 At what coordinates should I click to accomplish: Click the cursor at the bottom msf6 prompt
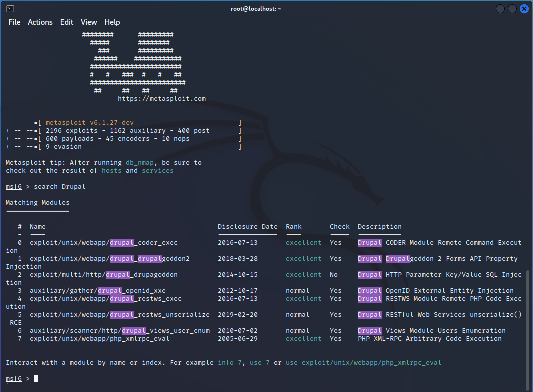point(36,378)
